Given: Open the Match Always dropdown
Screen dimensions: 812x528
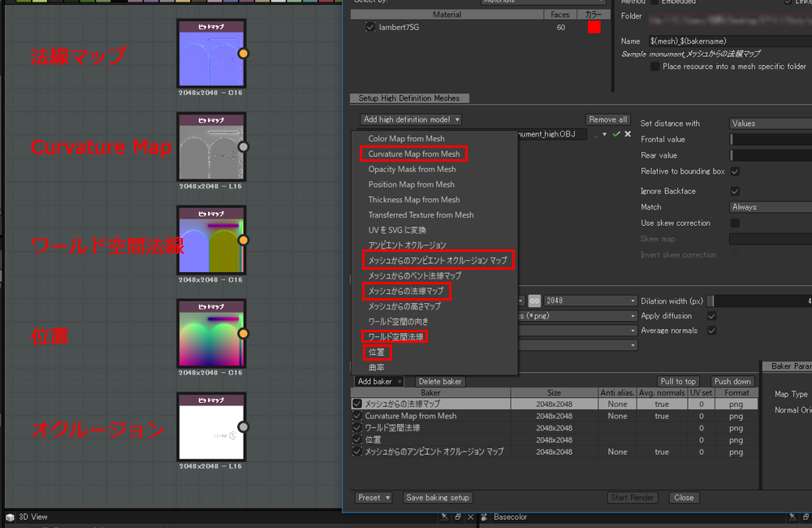Looking at the screenshot, I should 771,207.
